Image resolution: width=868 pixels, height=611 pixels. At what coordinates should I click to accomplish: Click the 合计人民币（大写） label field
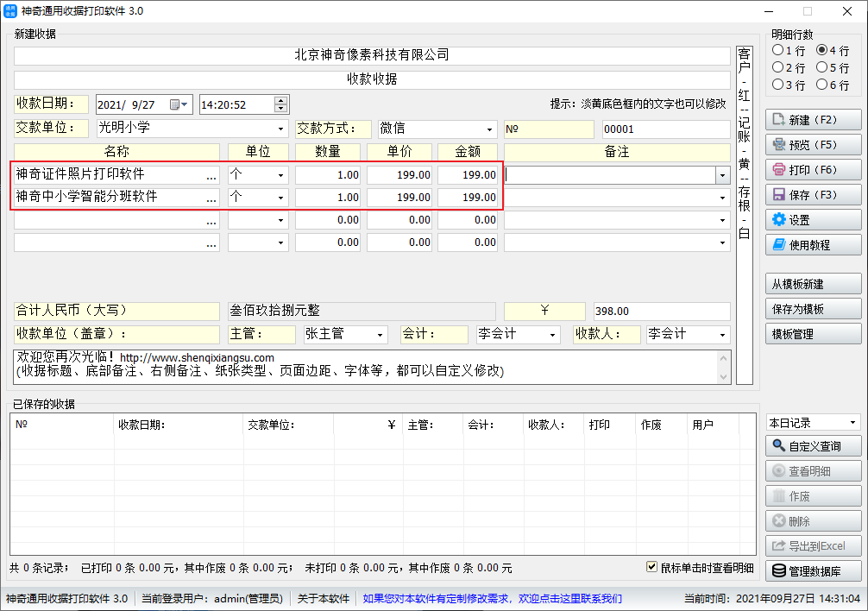116,311
